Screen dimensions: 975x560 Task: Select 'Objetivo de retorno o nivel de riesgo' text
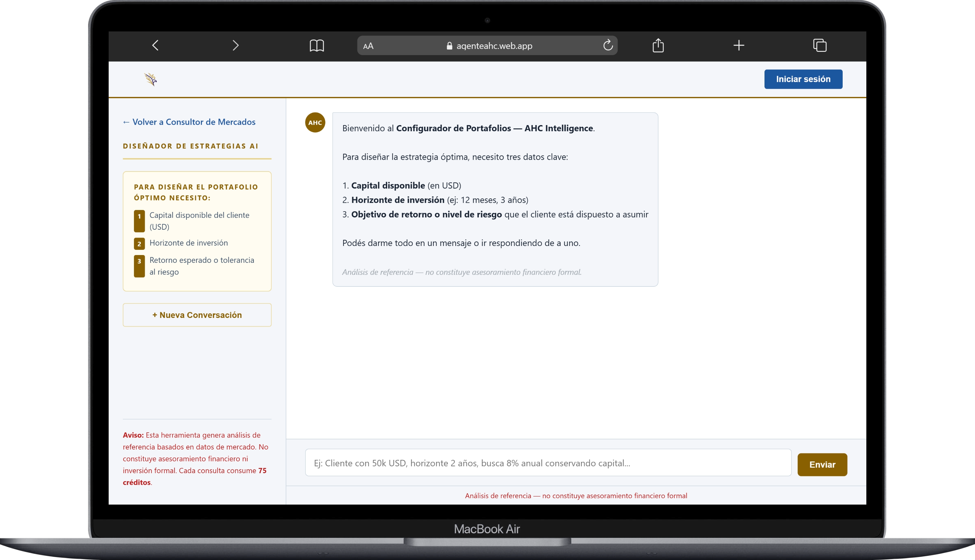(x=427, y=214)
